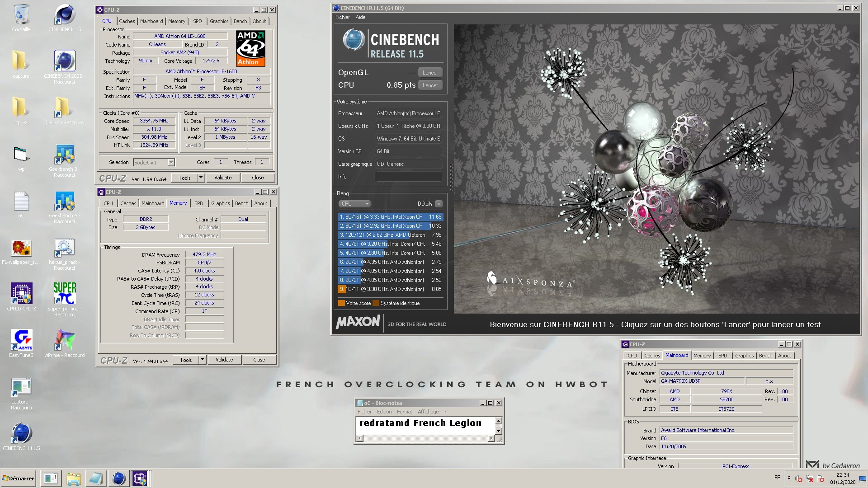Click Validate in the Memory CPU-Z window

tap(224, 360)
